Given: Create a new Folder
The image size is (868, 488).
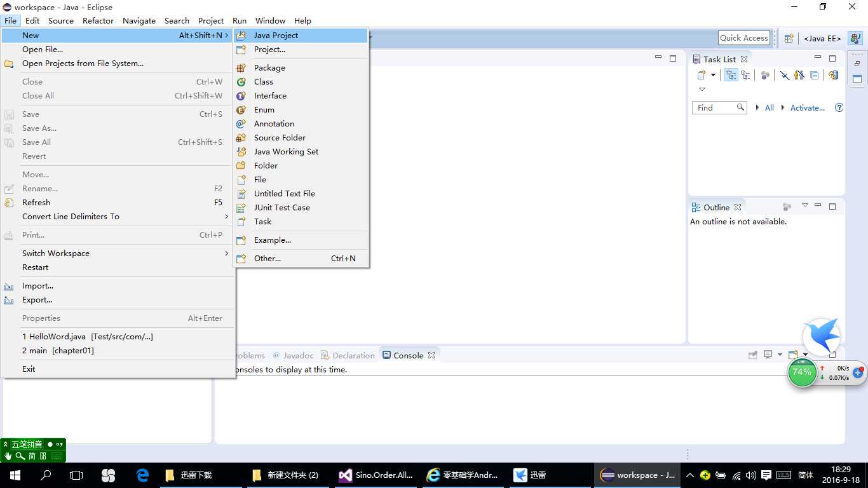Looking at the screenshot, I should click(x=301, y=166).
